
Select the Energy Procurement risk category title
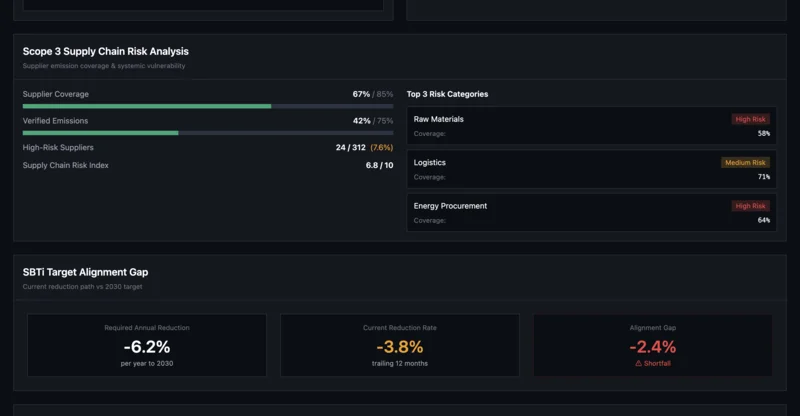pos(450,206)
